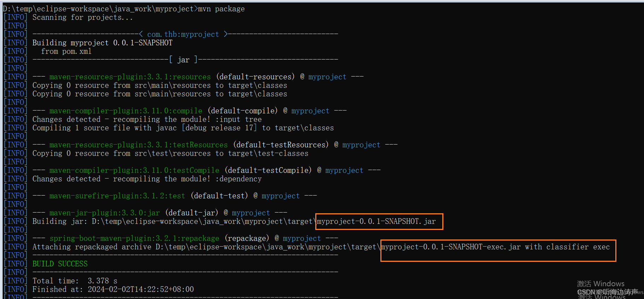Screen dimensions: 644x299
Task: Click '(default-compile)' text
Action: pos(243,111)
